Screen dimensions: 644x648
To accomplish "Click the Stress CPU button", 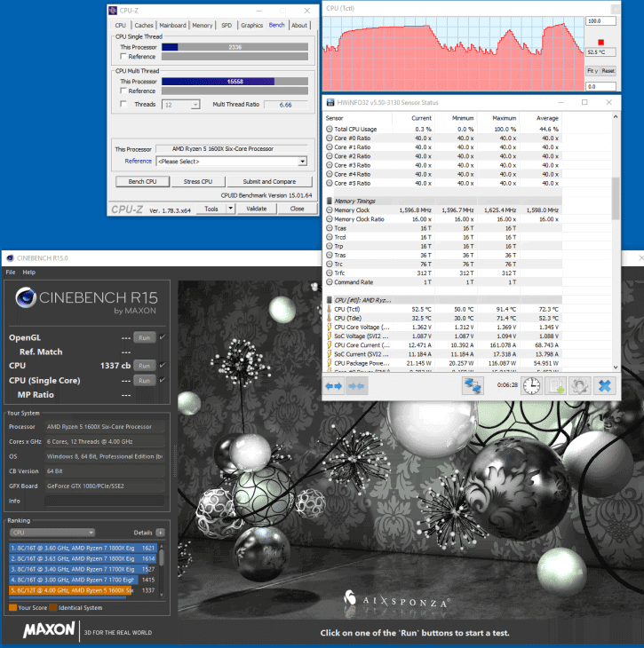I will [198, 181].
